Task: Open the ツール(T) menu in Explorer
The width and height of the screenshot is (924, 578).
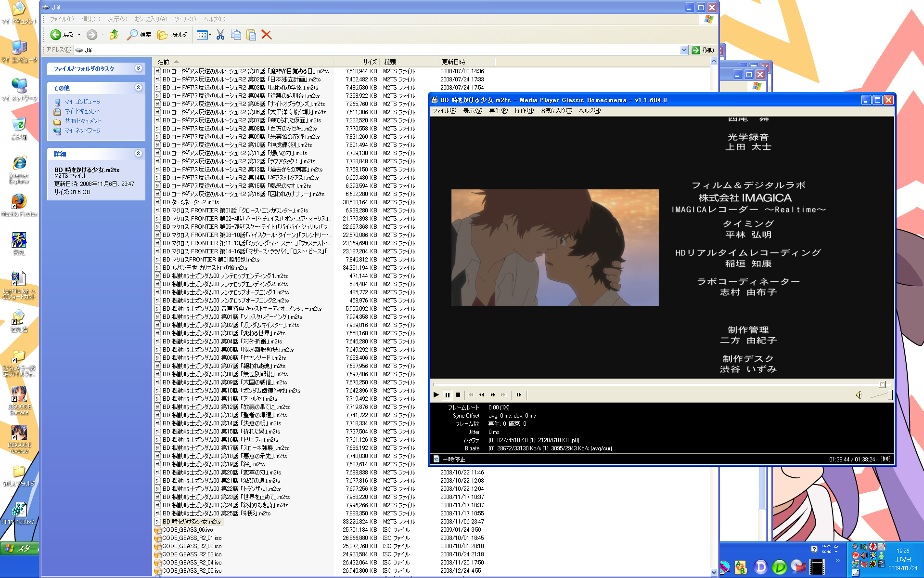Action: point(185,19)
